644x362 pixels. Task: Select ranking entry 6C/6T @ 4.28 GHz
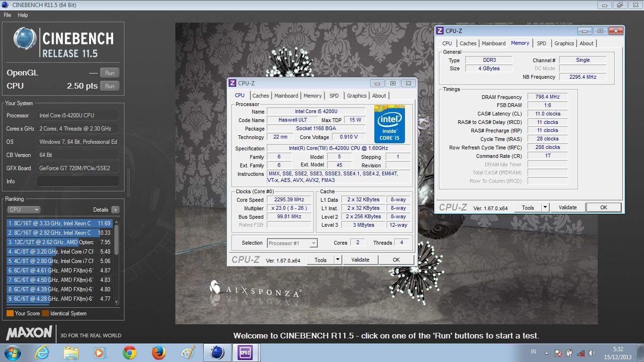click(59, 299)
